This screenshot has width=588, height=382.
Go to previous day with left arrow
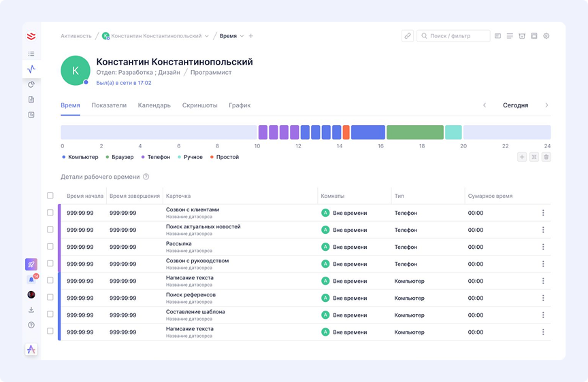[x=485, y=105]
